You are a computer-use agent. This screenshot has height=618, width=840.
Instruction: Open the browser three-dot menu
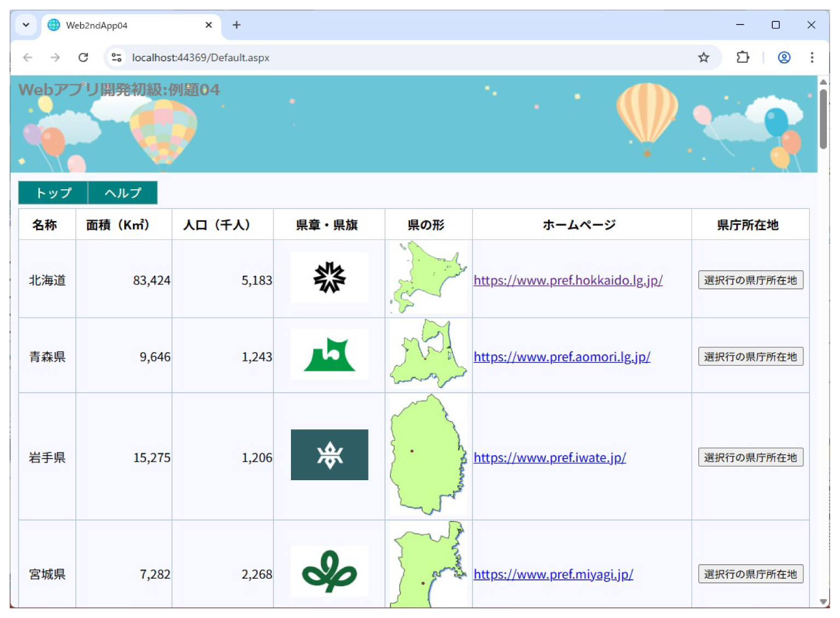click(x=812, y=57)
